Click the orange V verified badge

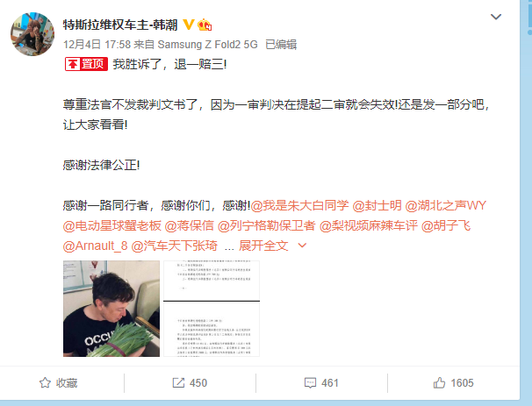tap(188, 25)
